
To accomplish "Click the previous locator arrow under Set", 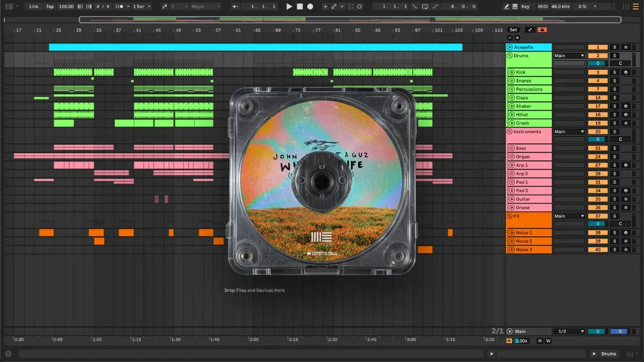I will (510, 38).
